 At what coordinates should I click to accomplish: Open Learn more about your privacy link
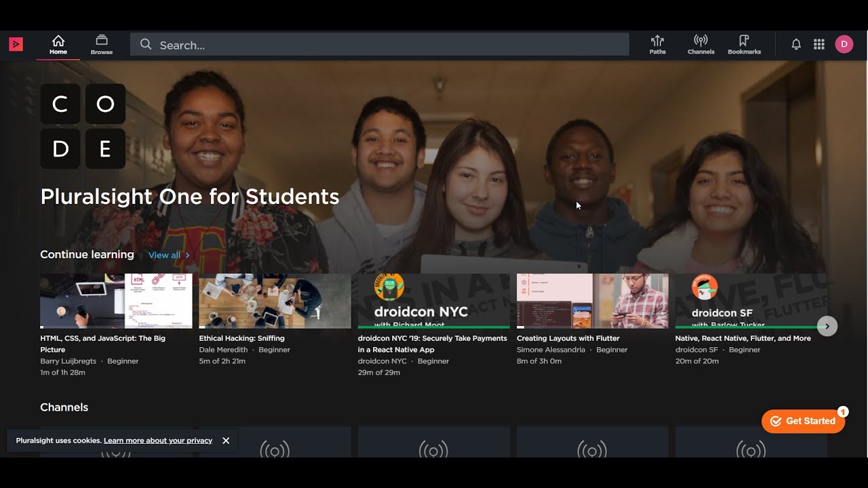click(158, 440)
